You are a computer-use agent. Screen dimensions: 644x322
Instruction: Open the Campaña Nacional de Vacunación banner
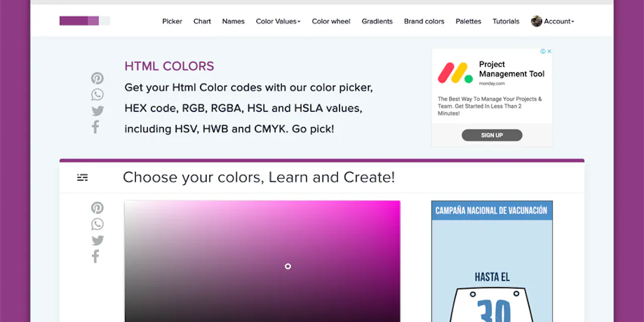(492, 261)
